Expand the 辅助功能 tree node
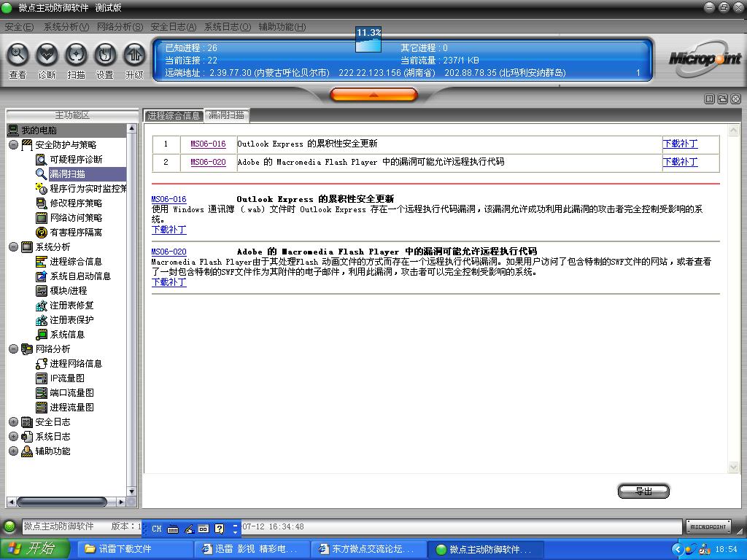Image resolution: width=747 pixels, height=560 pixels. pos(13,451)
